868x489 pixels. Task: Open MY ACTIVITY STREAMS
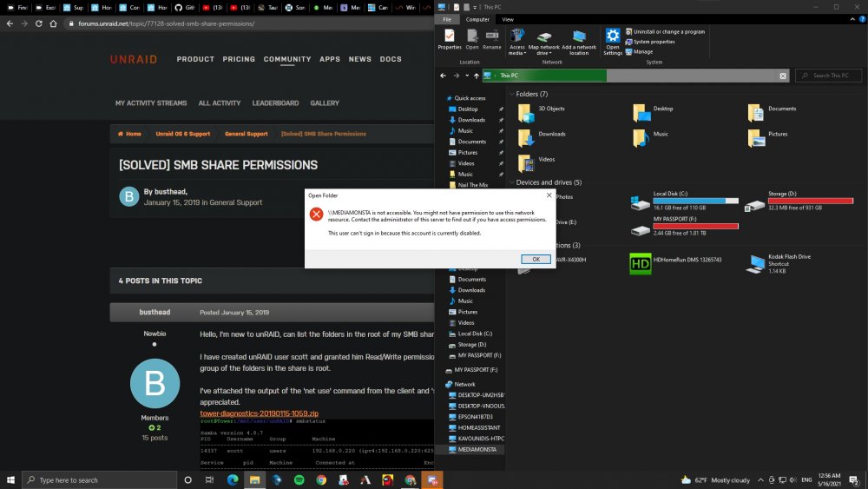coord(150,103)
